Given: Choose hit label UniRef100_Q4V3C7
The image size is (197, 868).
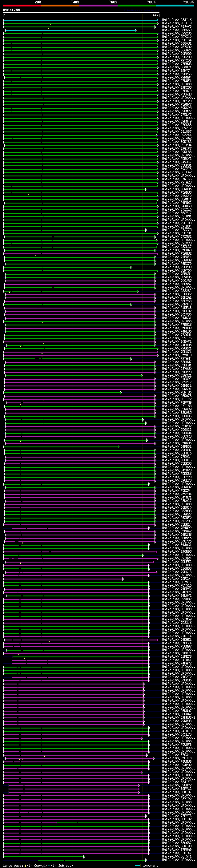Looking at the screenshot, I should point(177,162).
